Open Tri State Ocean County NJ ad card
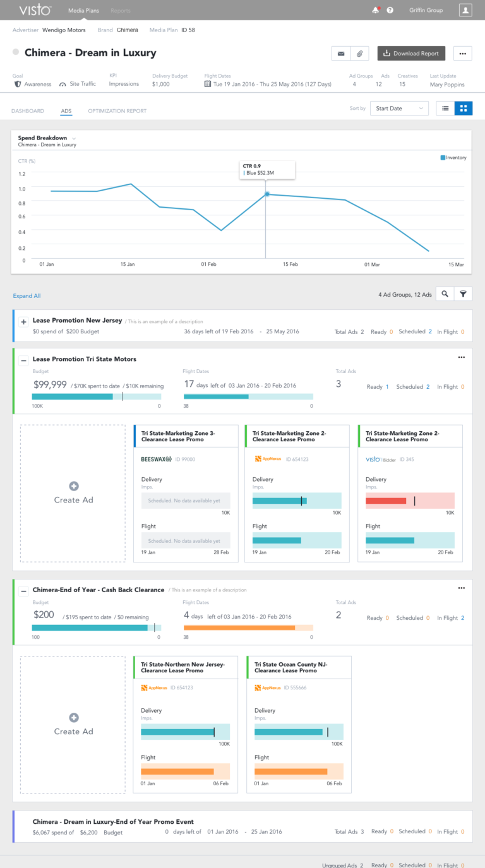This screenshot has height=868, width=485. pos(299,724)
